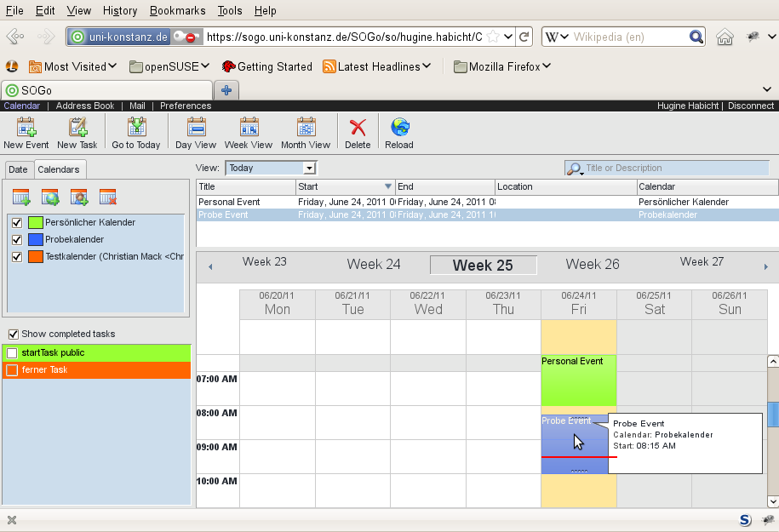This screenshot has height=532, width=779.
Task: Expand the Latest Headlines feed
Action: (376, 66)
